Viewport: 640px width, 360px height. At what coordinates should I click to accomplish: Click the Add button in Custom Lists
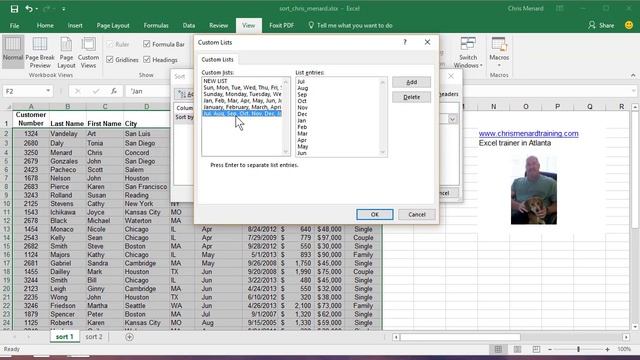click(x=411, y=82)
